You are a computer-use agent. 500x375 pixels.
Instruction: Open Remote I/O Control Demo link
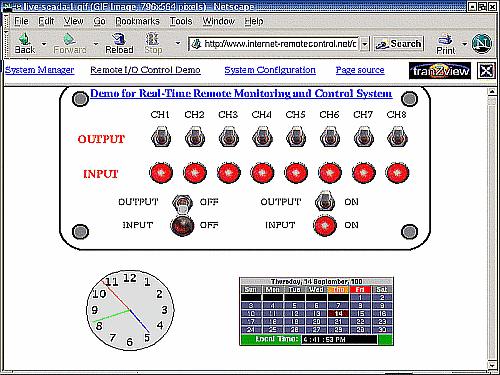(145, 70)
